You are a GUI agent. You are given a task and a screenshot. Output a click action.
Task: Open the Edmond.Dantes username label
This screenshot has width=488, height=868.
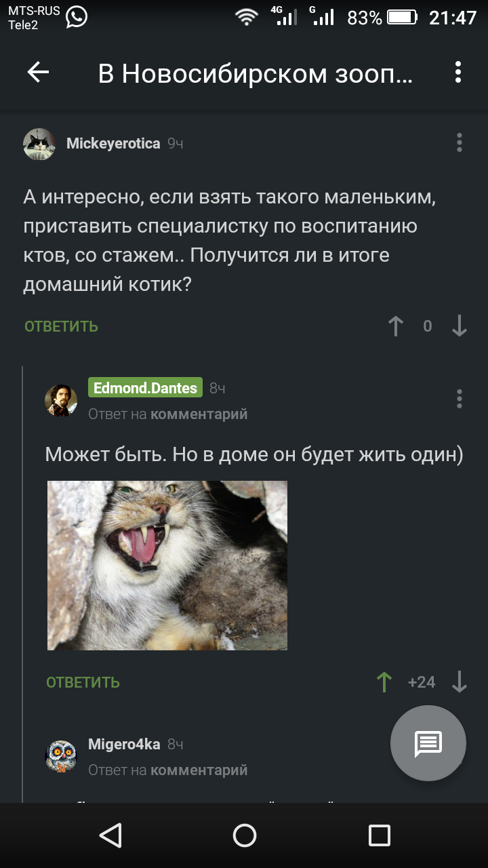[x=145, y=388]
